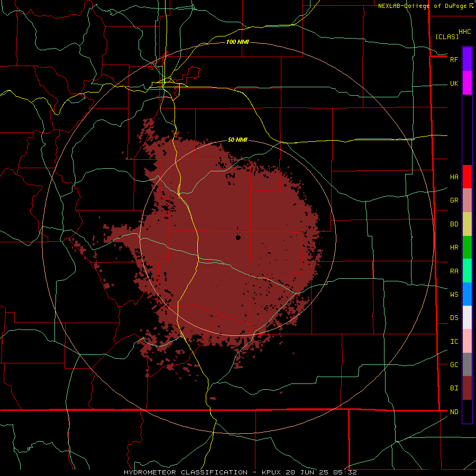Click the DS legend label

(454, 318)
